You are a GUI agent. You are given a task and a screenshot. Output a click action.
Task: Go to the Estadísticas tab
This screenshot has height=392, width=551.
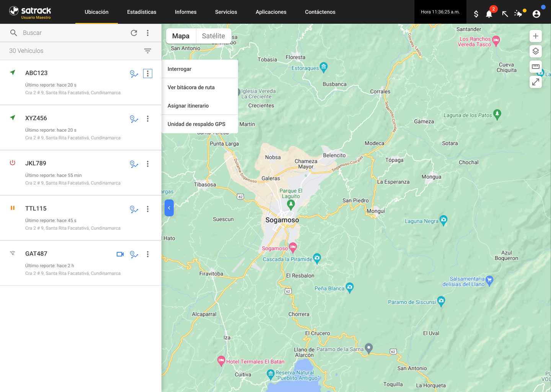142,12
